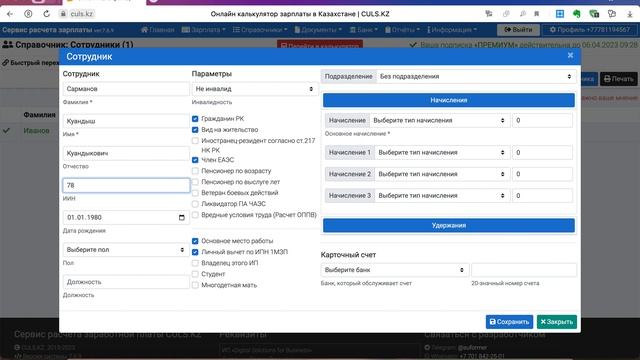Open Профиль +77781194567 settings
Image resolution: width=640 pixels, height=360 pixels.
[590, 30]
